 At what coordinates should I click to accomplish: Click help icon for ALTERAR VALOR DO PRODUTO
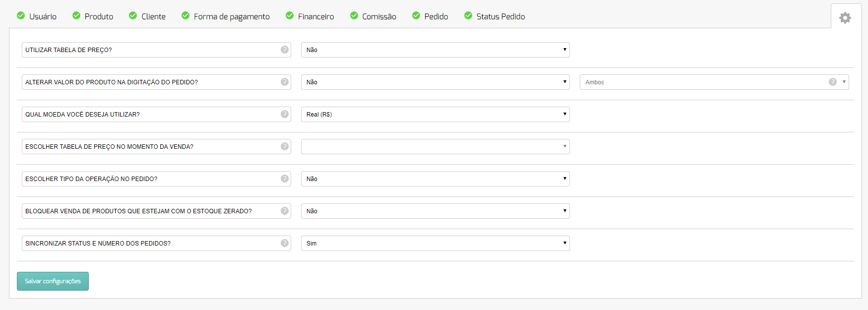285,82
